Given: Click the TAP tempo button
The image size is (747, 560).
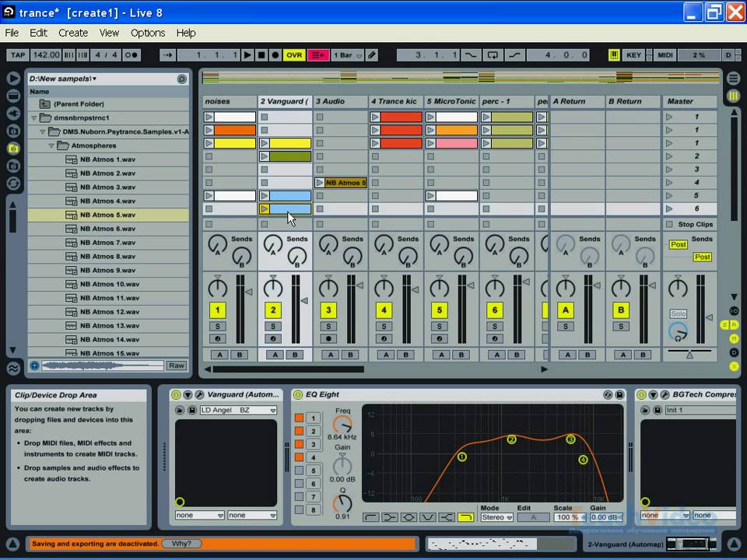Looking at the screenshot, I should [18, 55].
